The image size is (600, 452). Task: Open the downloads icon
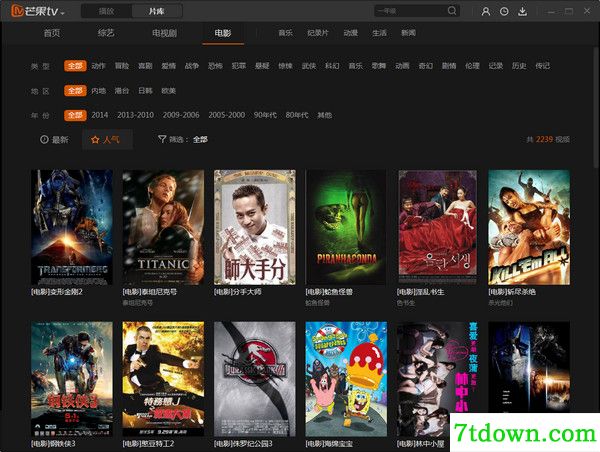pyautogui.click(x=522, y=11)
